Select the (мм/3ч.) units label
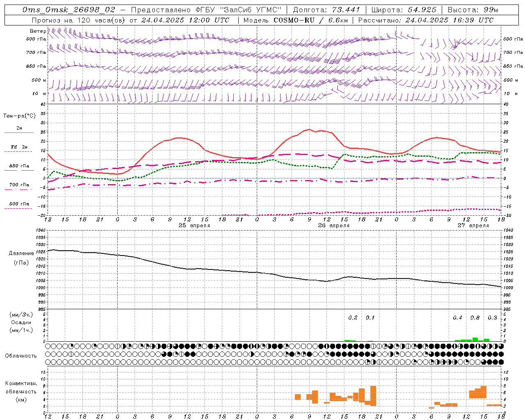525x420 pixels. click(x=21, y=315)
